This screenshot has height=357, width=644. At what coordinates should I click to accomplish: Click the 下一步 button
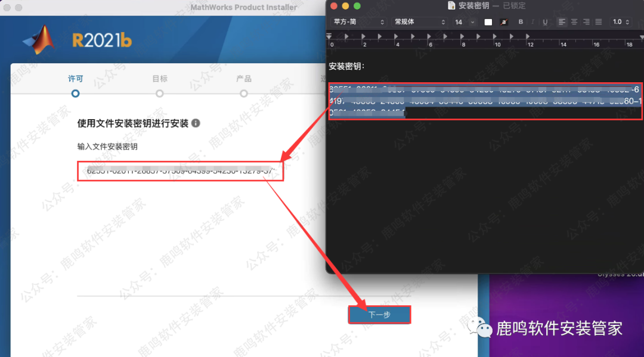(x=379, y=315)
